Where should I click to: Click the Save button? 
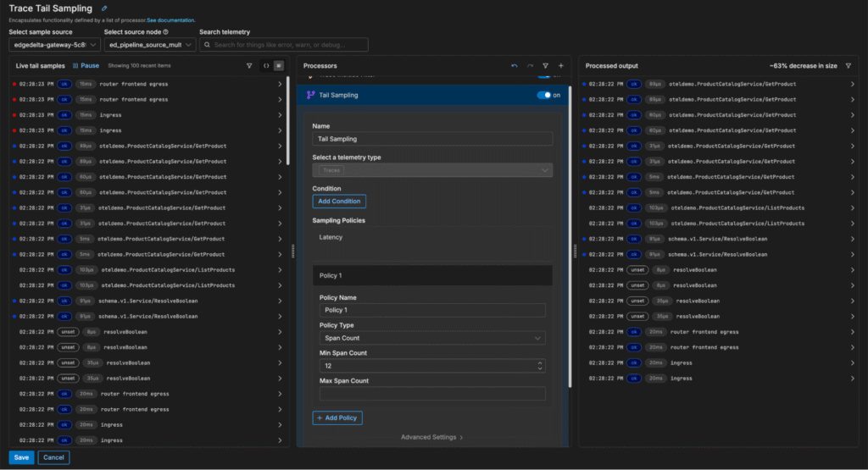tap(21, 457)
